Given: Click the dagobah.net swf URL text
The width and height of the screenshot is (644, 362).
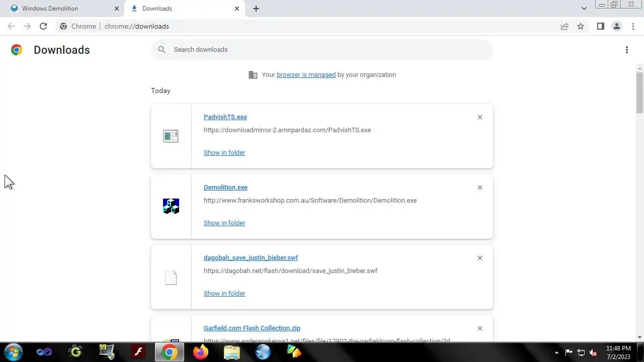Looking at the screenshot, I should [x=290, y=270].
